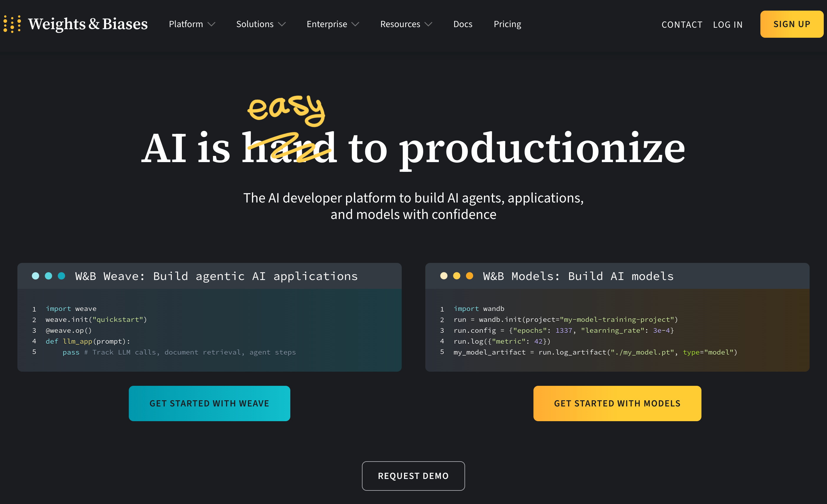This screenshot has width=827, height=504.
Task: Click the weave.init("quickstart") code line
Action: [96, 319]
